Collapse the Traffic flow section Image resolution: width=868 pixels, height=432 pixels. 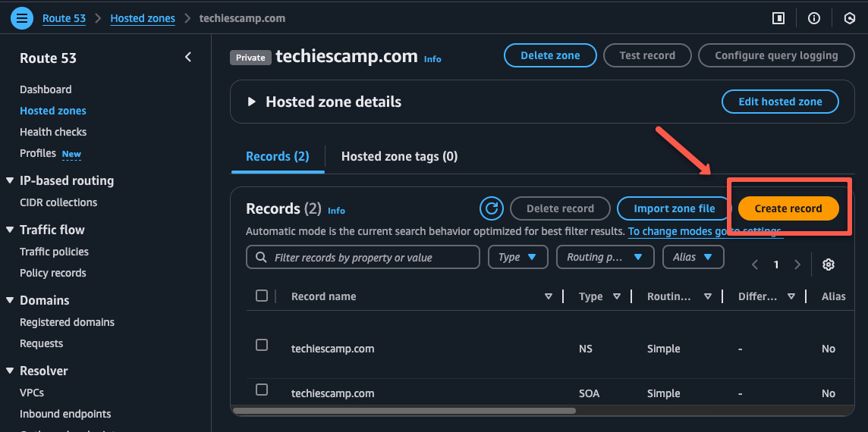click(10, 230)
